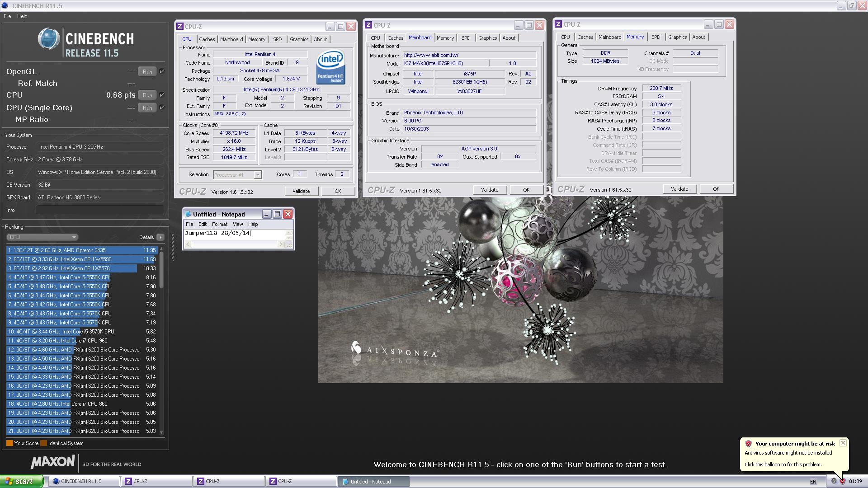Click the CPU-Z icon in Mainboard window title bar
Screen dimensions: 868x488
click(368, 25)
